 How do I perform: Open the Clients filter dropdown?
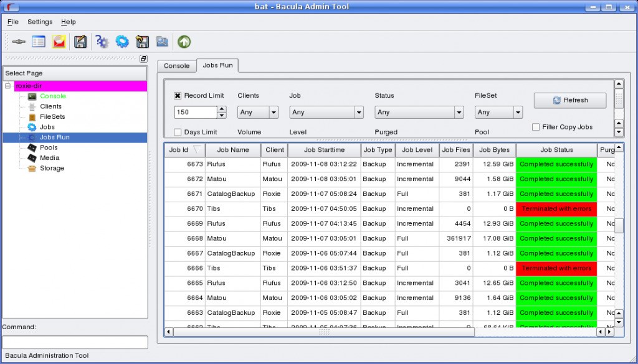click(258, 112)
